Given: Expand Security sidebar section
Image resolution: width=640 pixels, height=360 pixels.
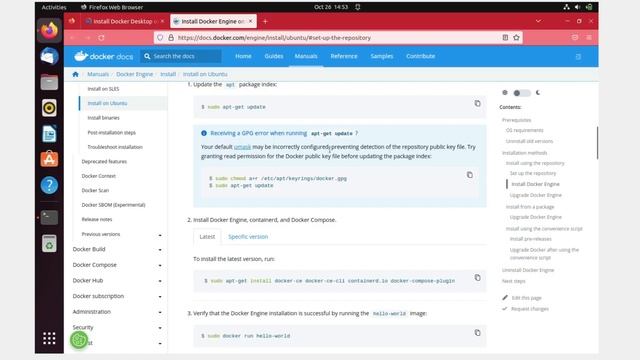Looking at the screenshot, I should 160,328.
